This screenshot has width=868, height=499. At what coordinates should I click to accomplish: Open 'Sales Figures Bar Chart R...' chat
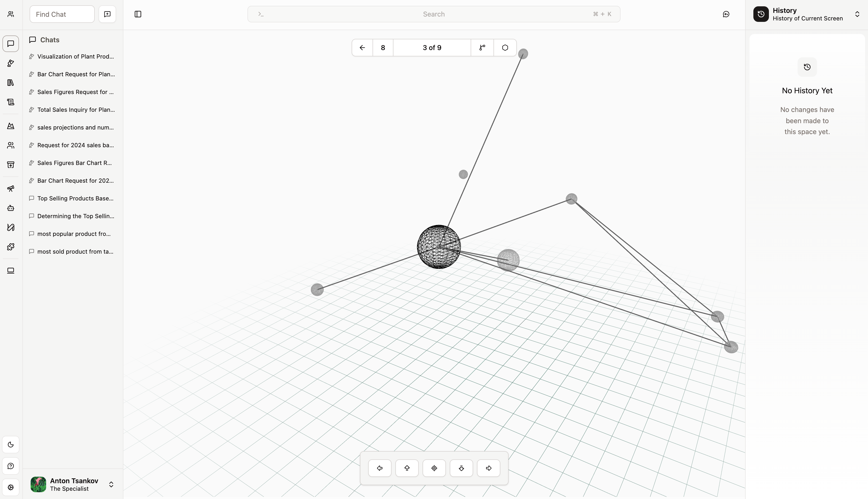(x=74, y=163)
